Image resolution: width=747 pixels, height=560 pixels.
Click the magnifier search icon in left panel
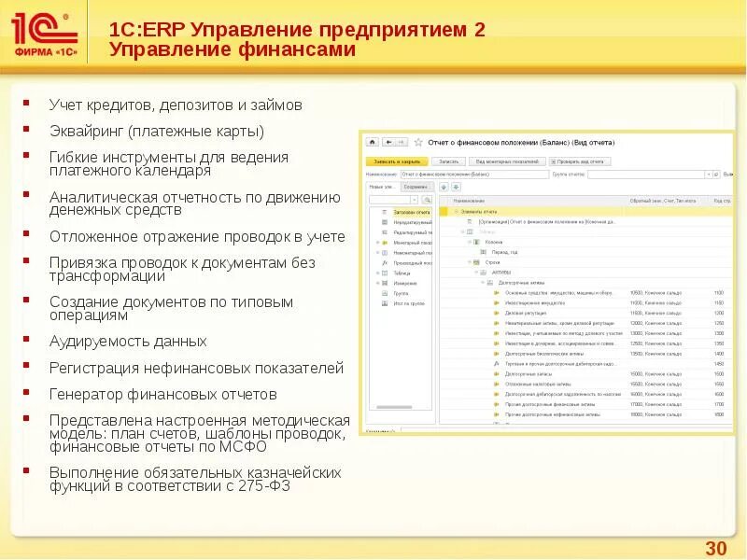tap(428, 200)
